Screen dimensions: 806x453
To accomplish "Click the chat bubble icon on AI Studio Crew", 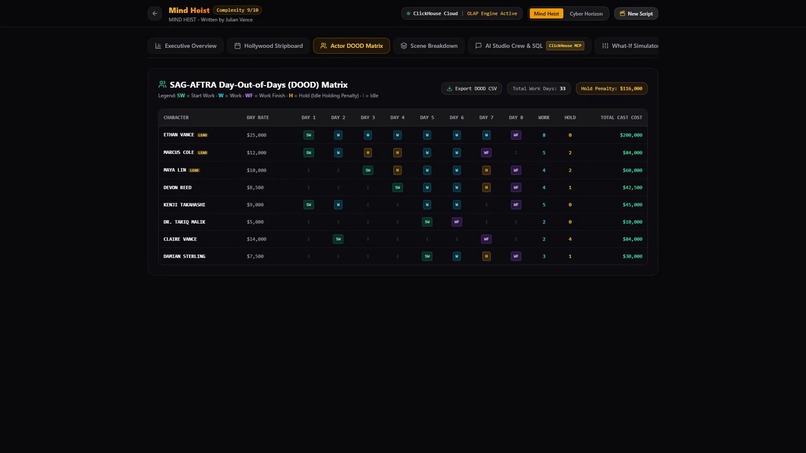I will point(479,46).
